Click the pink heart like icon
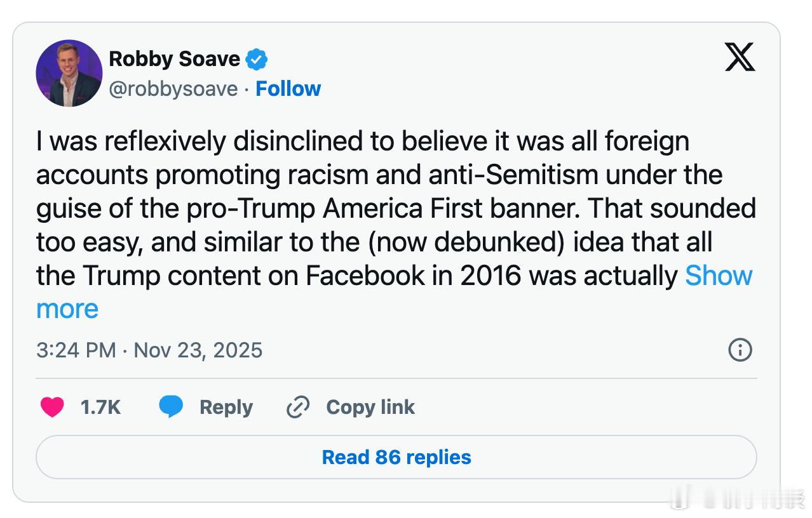812x518 pixels. click(52, 407)
